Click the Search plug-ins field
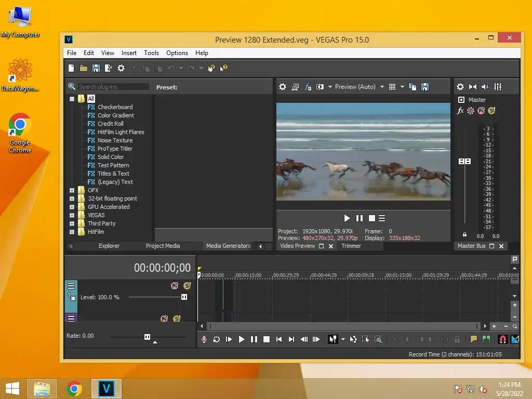This screenshot has width=532, height=399. (x=113, y=87)
